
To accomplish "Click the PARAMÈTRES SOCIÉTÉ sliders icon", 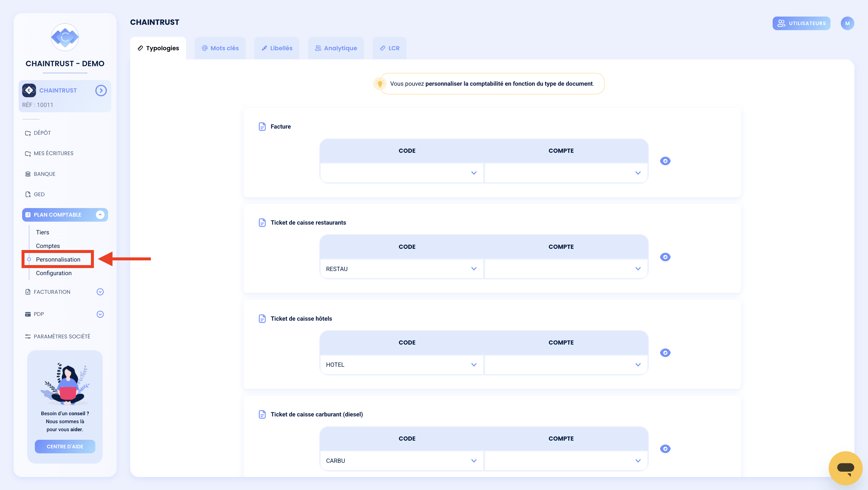I will click(x=28, y=337).
